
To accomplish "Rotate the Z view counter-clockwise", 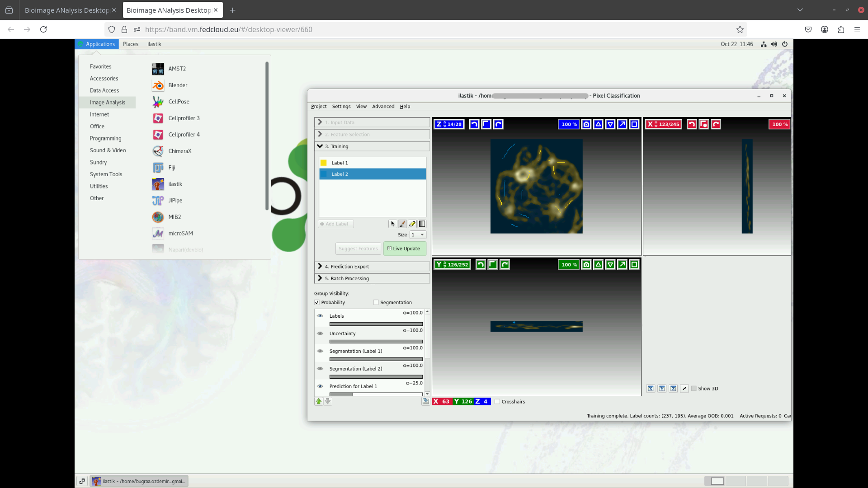I will (474, 124).
